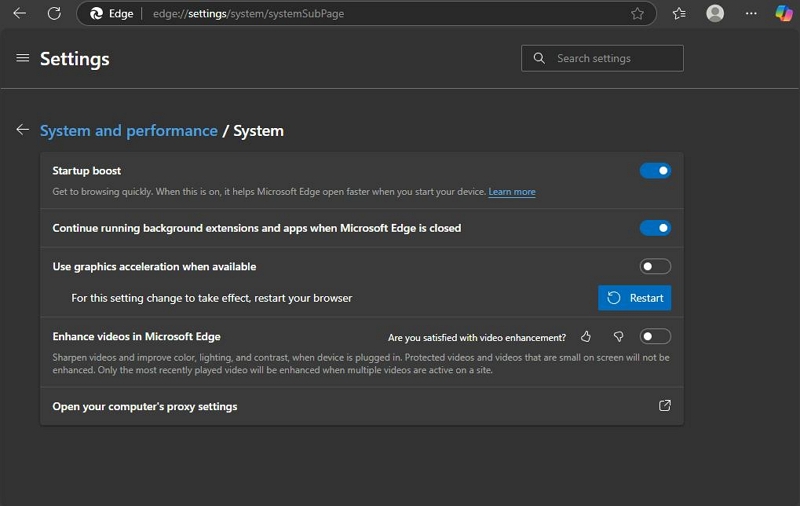Disable the Startup boost toggle

tap(655, 171)
